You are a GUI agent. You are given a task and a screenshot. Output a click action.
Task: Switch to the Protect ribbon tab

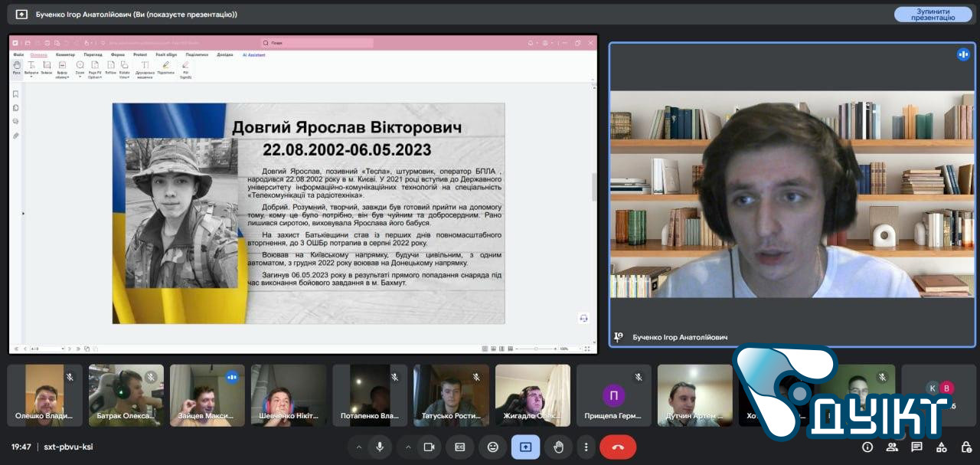click(140, 55)
